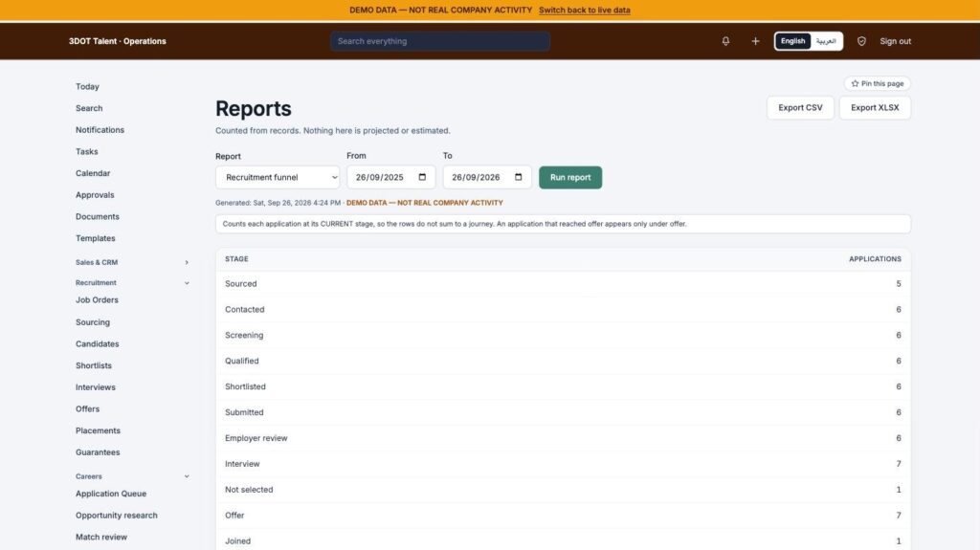Go to Today in sidebar
The height and width of the screenshot is (550, 980).
pyautogui.click(x=87, y=86)
